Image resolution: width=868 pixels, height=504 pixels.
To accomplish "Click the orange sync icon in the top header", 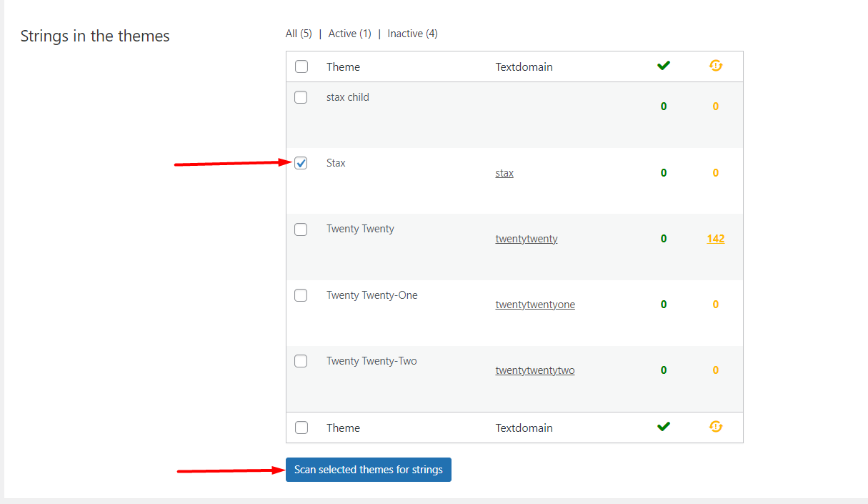I will click(x=715, y=66).
